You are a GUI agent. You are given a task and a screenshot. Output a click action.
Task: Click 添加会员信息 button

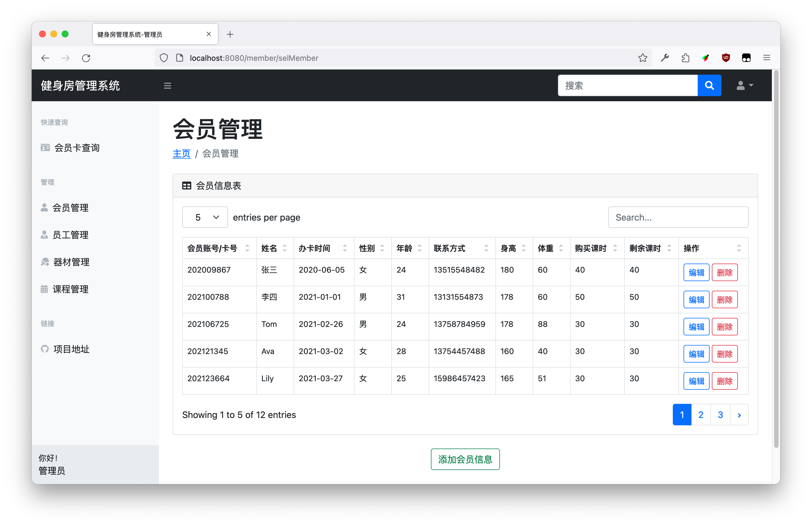(x=465, y=459)
